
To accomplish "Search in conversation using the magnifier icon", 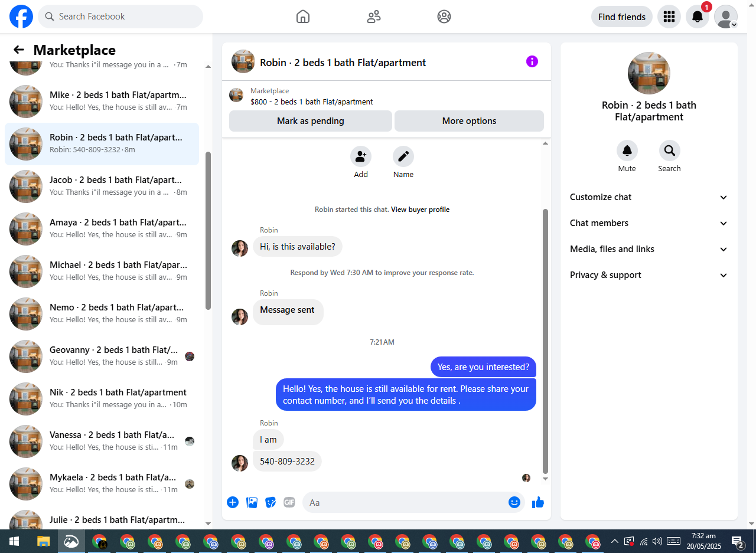I will tap(670, 150).
